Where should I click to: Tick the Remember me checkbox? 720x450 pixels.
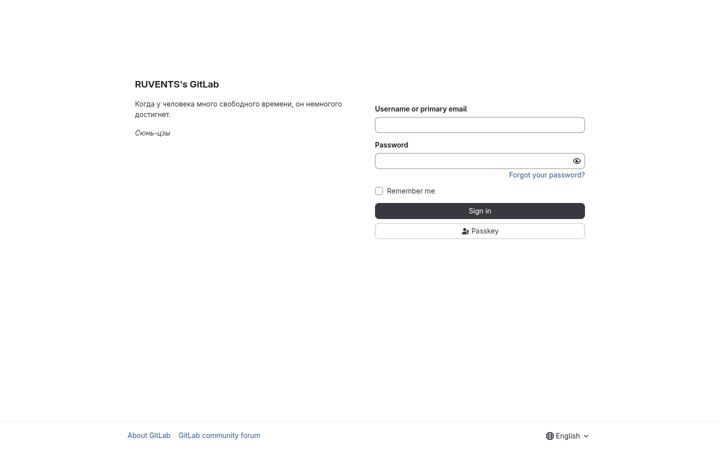coord(379,191)
